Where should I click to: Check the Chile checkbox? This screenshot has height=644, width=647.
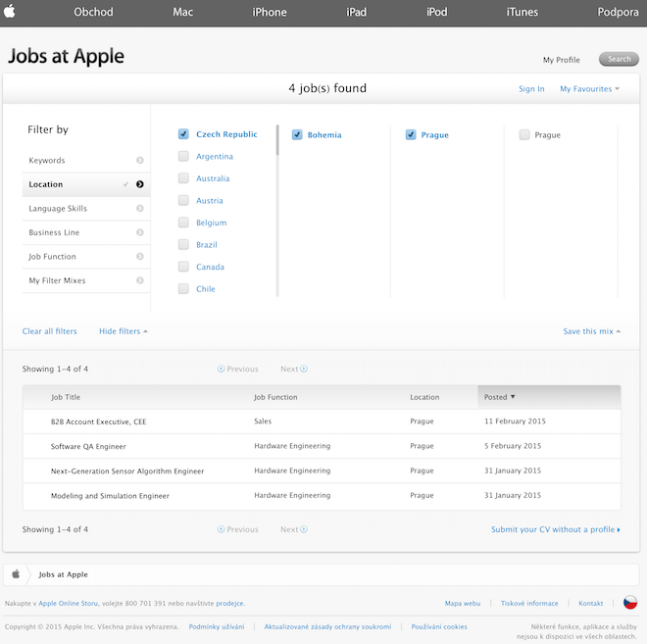click(183, 289)
